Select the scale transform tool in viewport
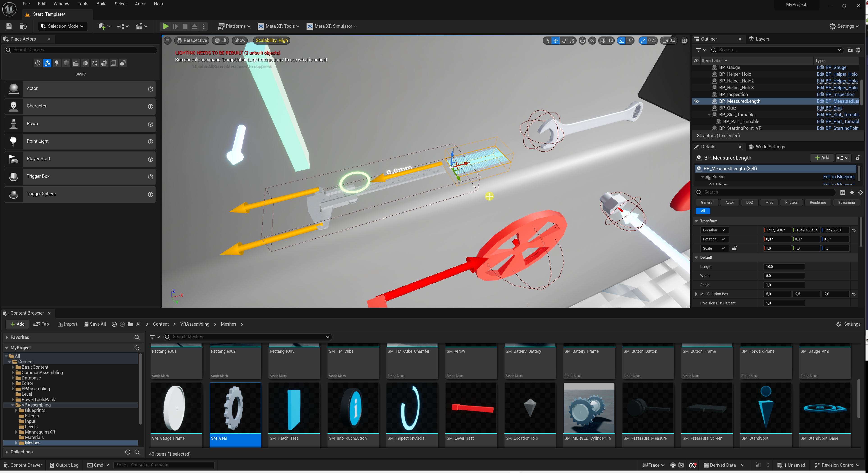 [572, 40]
